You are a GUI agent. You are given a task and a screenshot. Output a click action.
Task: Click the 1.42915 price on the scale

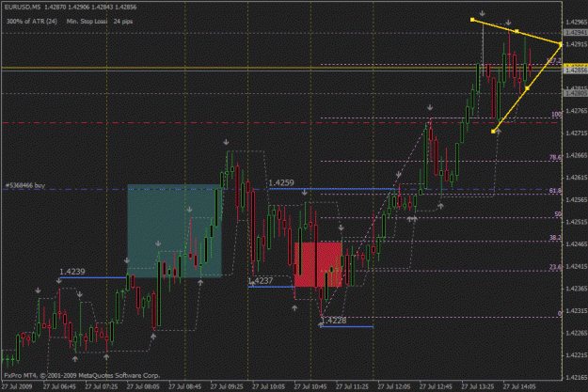576,44
